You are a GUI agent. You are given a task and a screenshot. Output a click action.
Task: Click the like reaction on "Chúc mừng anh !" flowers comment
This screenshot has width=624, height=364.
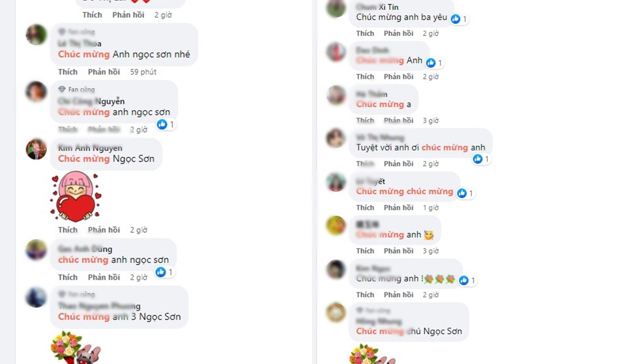tap(463, 280)
